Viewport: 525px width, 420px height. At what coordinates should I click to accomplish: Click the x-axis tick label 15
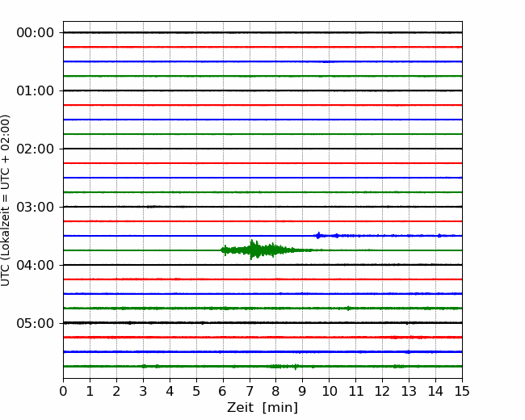click(x=462, y=391)
